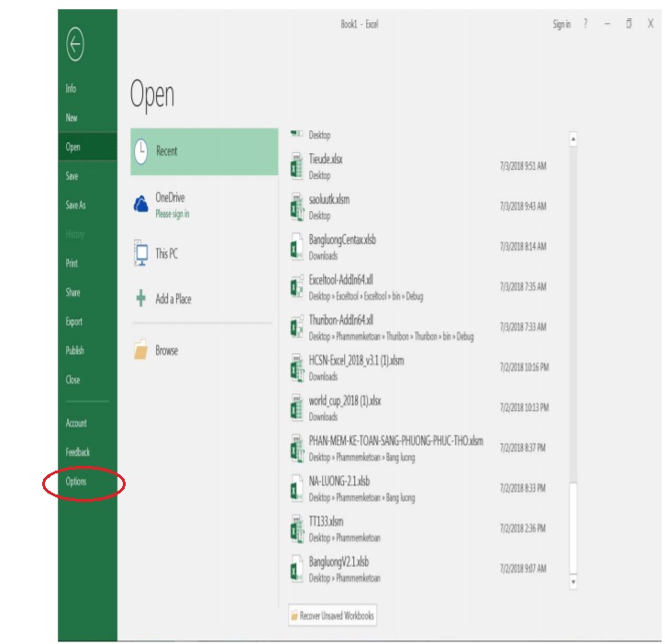Click the question mark Help icon
This screenshot has width=665, height=644.
pyautogui.click(x=585, y=25)
